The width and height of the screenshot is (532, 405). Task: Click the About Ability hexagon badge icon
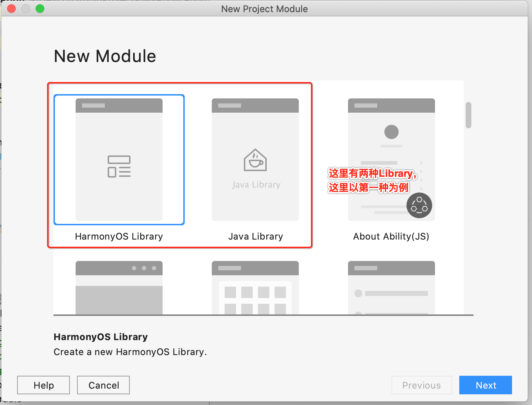pos(419,205)
